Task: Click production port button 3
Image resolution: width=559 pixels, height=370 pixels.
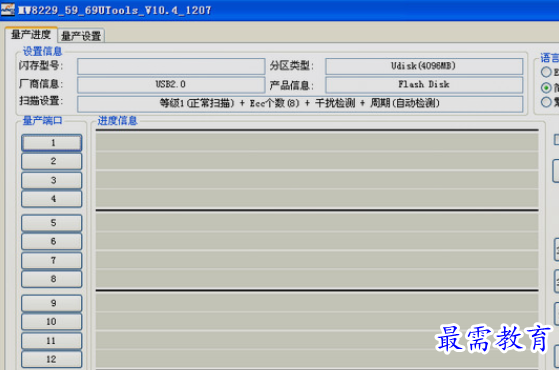Action: 52,180
